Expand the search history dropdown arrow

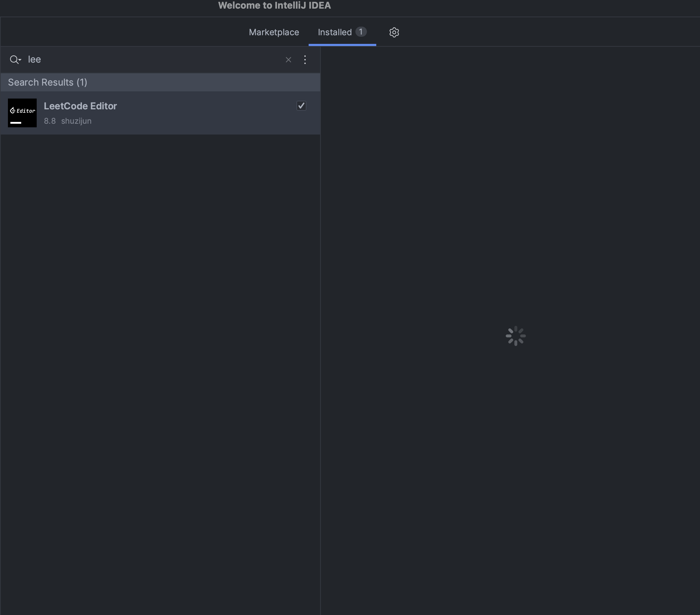20,60
